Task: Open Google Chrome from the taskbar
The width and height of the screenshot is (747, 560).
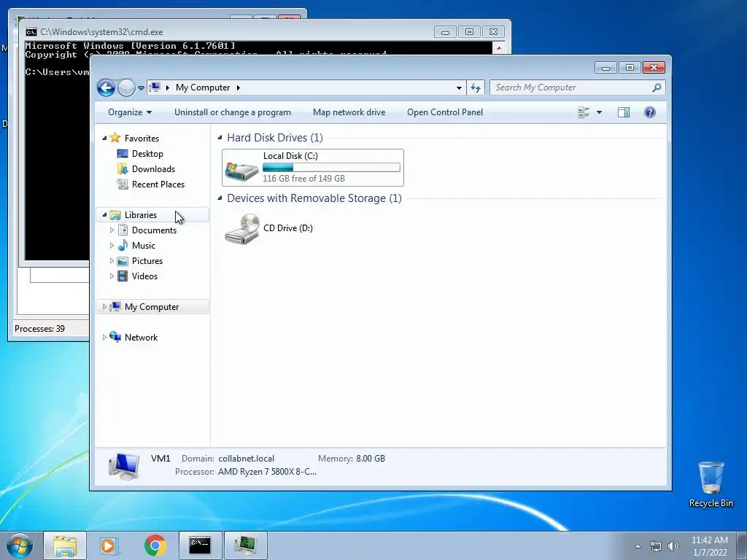Action: (x=155, y=545)
